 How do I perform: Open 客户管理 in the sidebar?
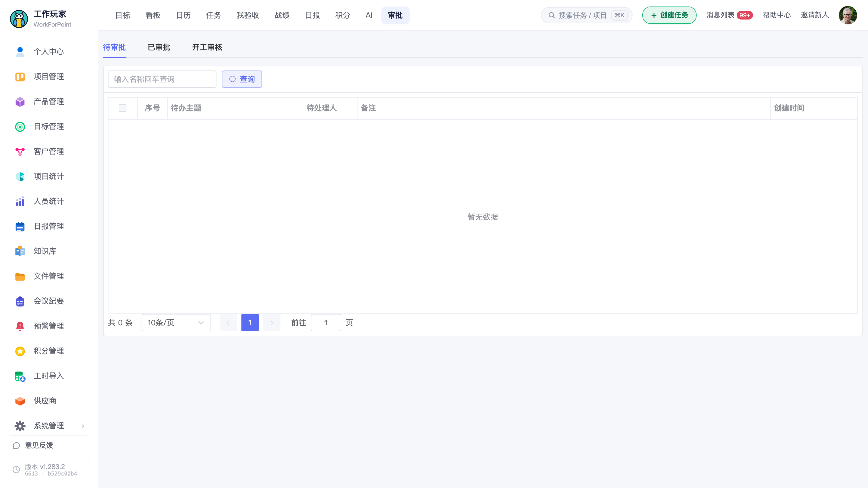[49, 152]
